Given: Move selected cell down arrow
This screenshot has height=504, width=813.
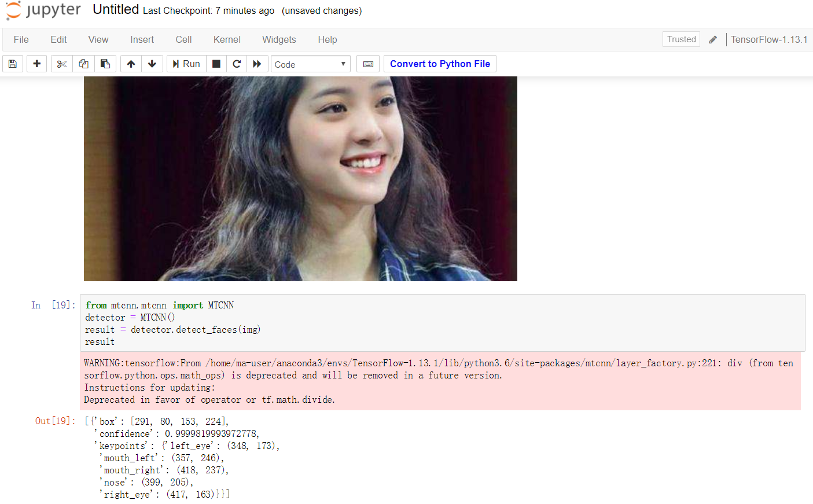Looking at the screenshot, I should click(152, 64).
